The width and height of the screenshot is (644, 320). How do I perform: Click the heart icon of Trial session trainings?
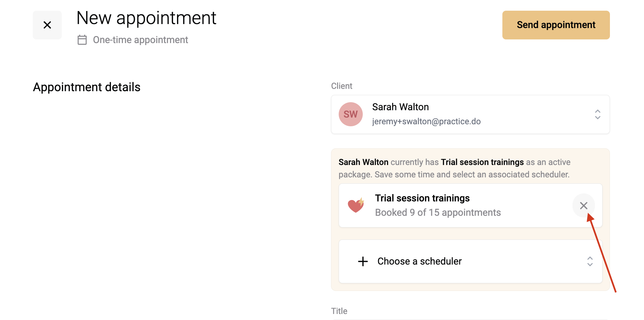(356, 205)
